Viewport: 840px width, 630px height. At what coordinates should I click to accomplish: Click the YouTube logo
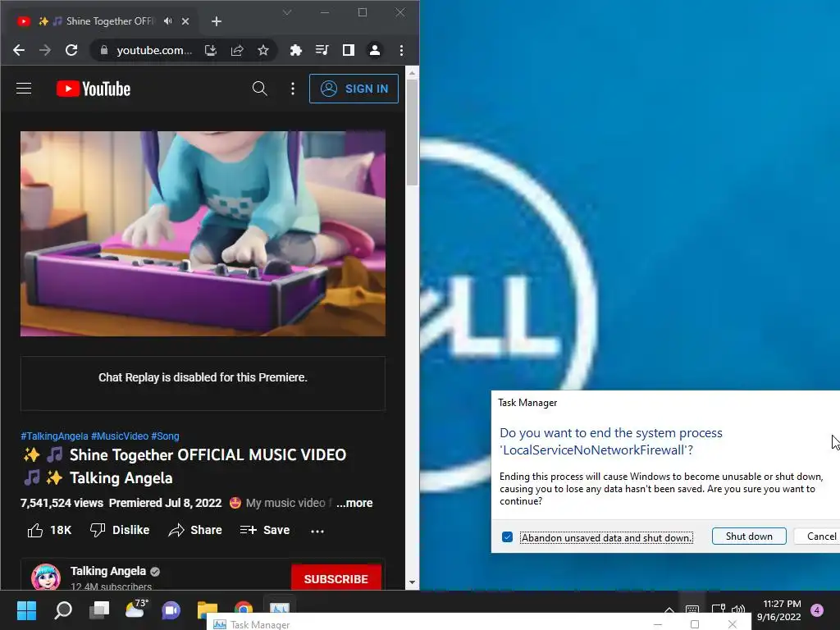(x=94, y=89)
